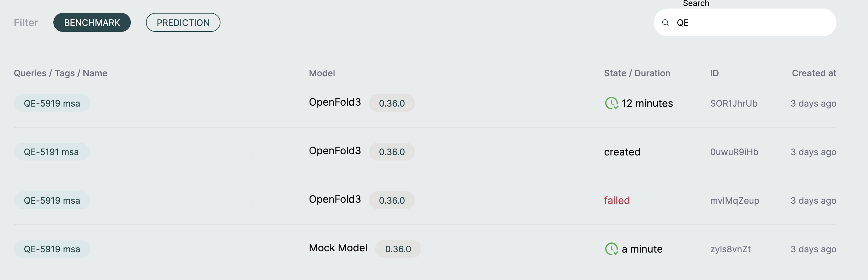Click the 0.36.0 badge on the first OpenFold3 row
868x280 pixels.
(x=392, y=104)
